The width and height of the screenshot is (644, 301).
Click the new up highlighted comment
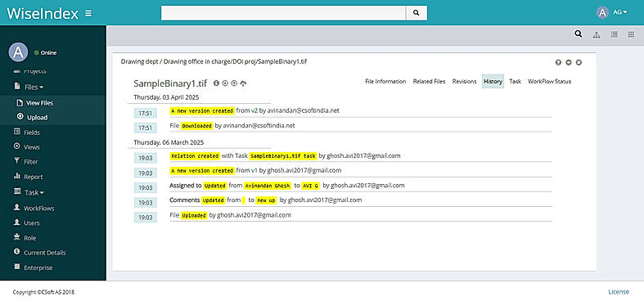[x=266, y=200]
